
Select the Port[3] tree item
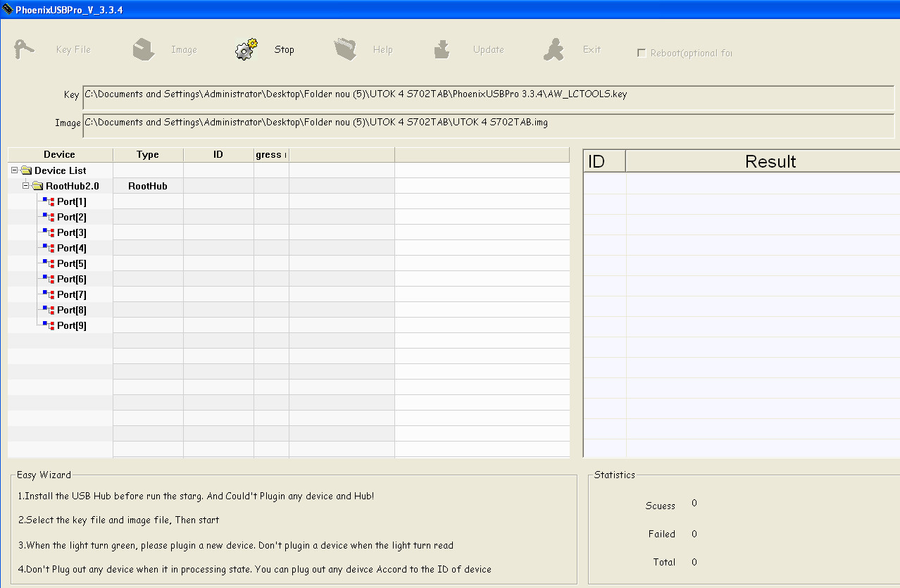point(72,232)
